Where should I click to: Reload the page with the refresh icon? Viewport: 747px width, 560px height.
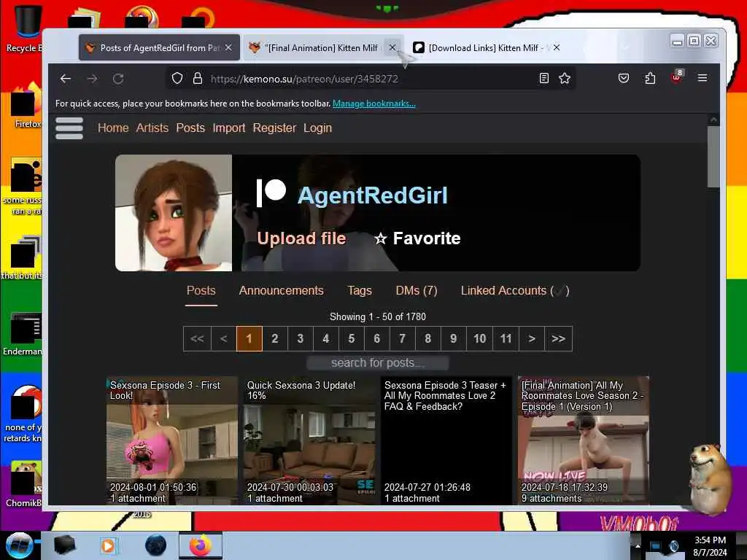[118, 79]
